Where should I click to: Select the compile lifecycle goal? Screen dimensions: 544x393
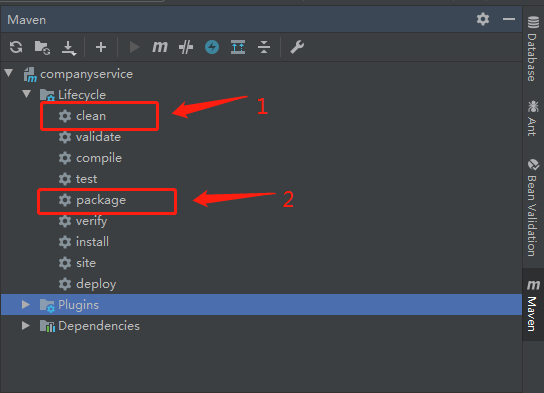pyautogui.click(x=99, y=158)
